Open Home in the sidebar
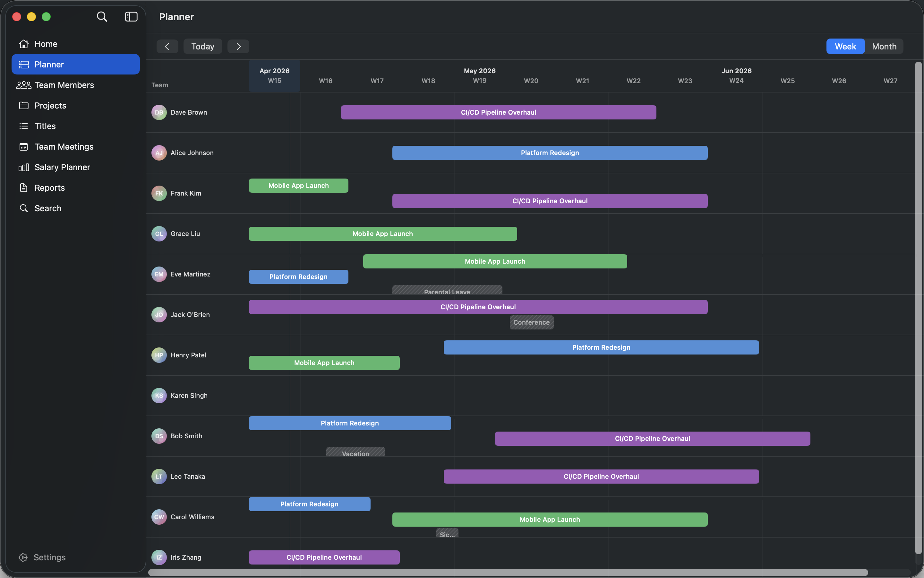Screen dimensions: 924x578 click(x=76, y=44)
